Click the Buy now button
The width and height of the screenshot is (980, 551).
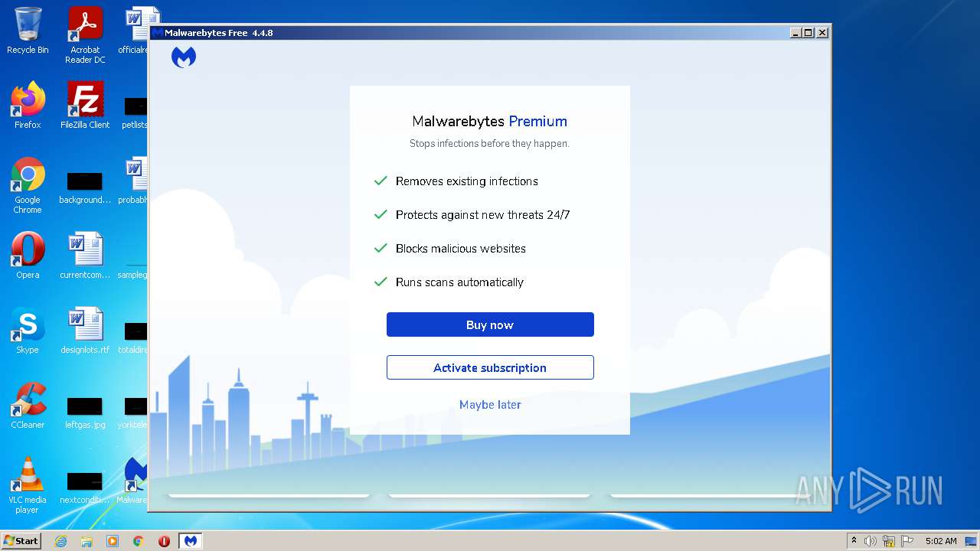(x=490, y=324)
